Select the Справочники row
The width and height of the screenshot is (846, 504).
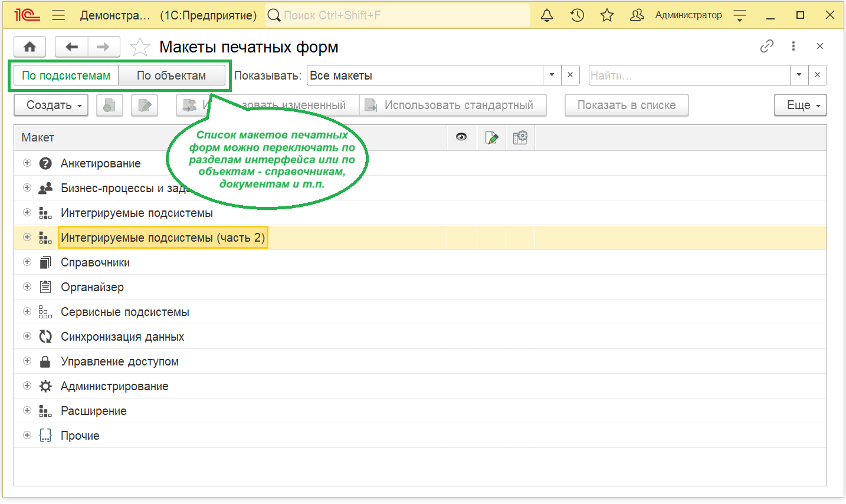click(x=96, y=263)
